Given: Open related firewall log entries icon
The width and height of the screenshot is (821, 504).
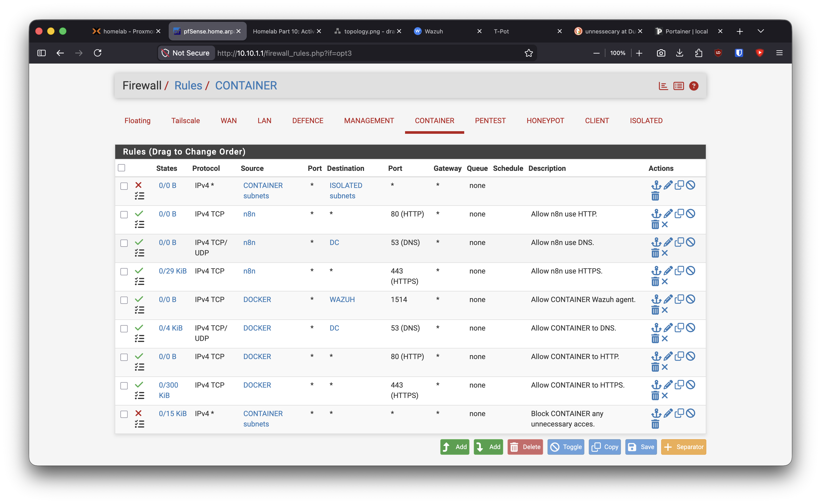Looking at the screenshot, I should [x=678, y=86].
